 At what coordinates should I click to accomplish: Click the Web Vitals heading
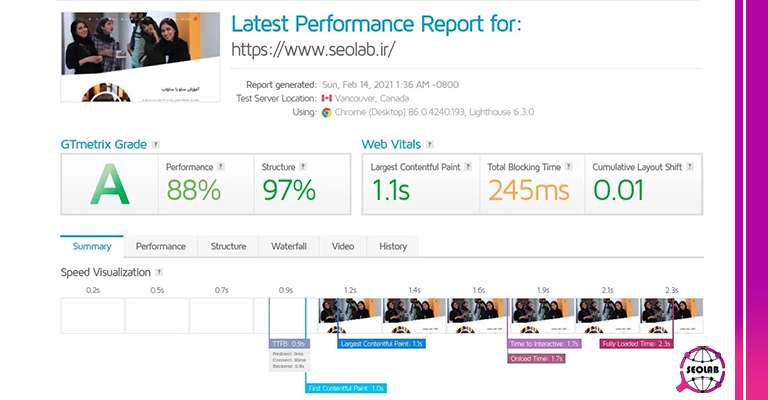391,144
